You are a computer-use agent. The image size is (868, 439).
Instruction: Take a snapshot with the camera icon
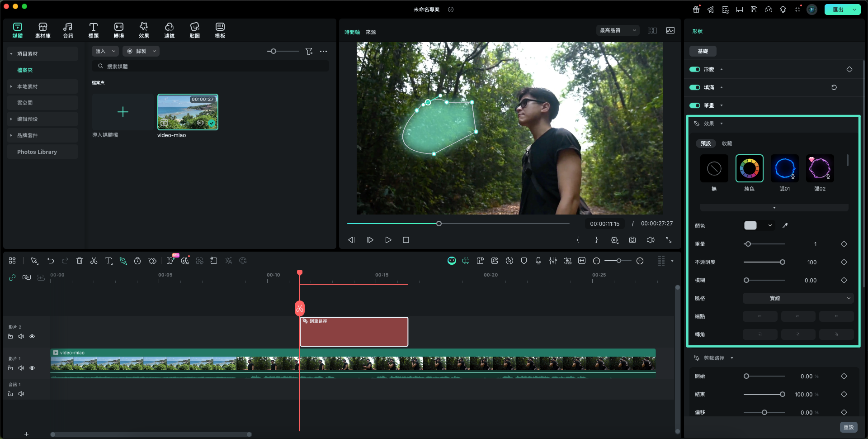[632, 240]
